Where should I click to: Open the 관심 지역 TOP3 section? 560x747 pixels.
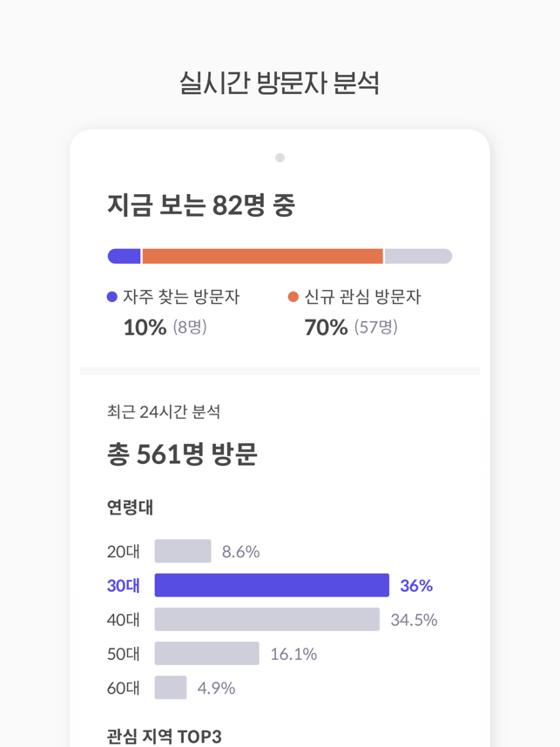[165, 737]
